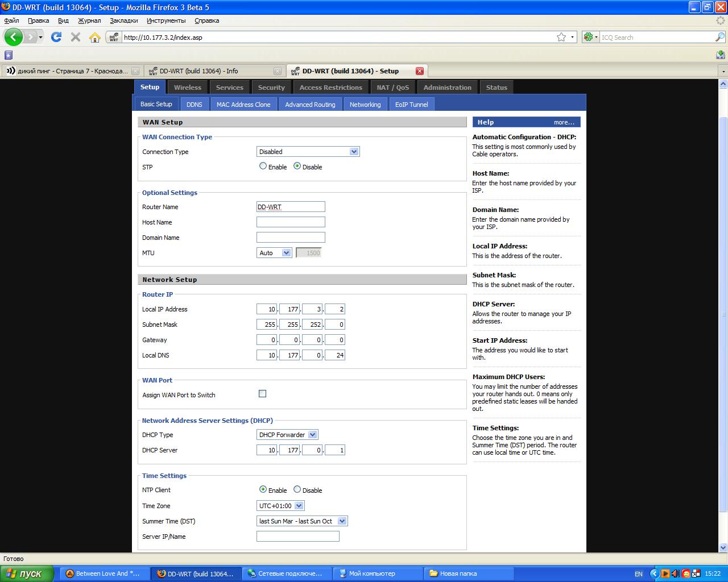Viewport: 728px width, 582px height.
Task: Close the 'дикий пинг' tab
Action: point(135,71)
